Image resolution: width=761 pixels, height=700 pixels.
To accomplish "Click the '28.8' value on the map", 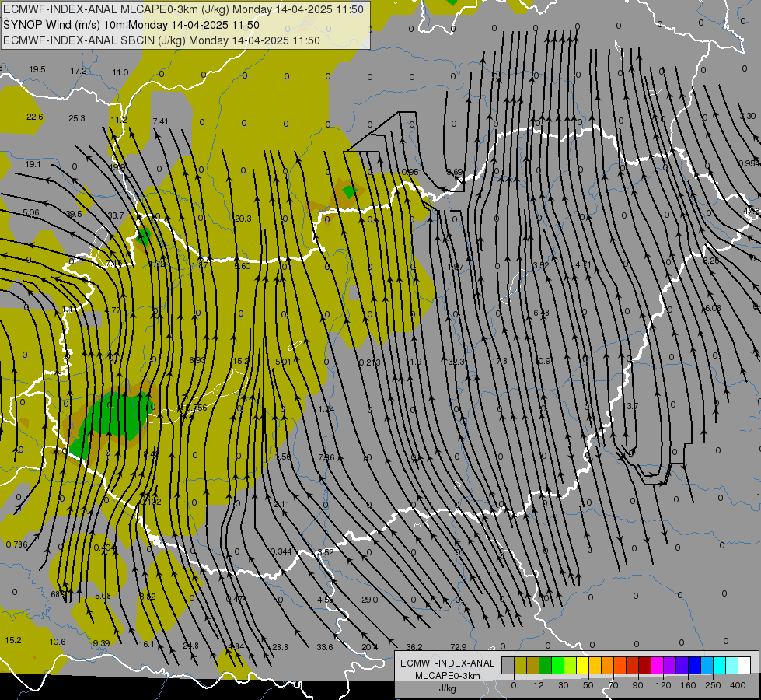I will click(280, 647).
